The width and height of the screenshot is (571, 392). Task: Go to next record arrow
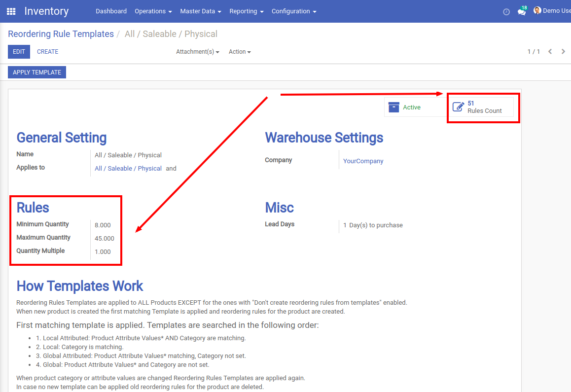click(563, 52)
